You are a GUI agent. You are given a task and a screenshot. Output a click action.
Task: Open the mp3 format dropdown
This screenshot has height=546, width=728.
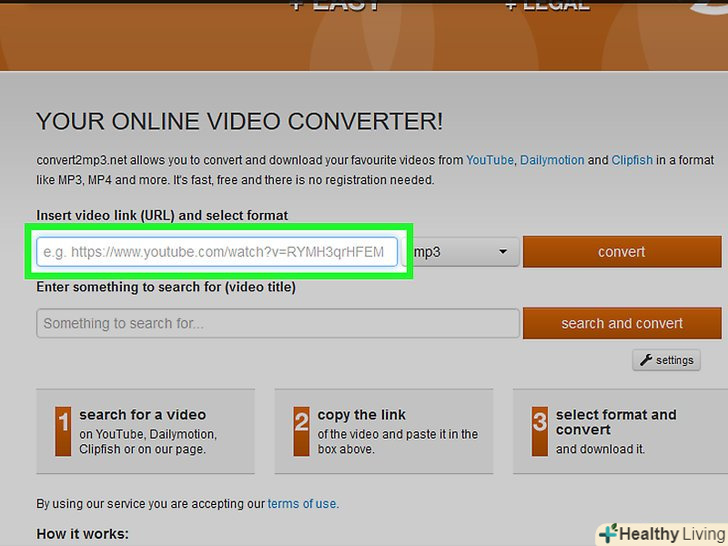[x=461, y=252]
